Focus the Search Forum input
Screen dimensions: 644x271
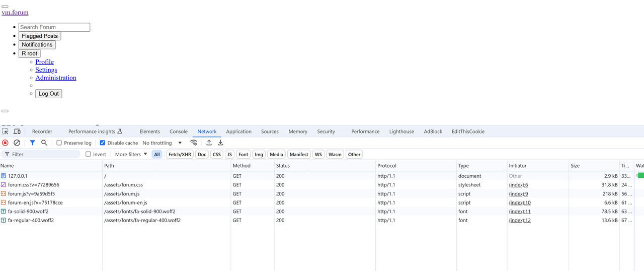click(54, 27)
